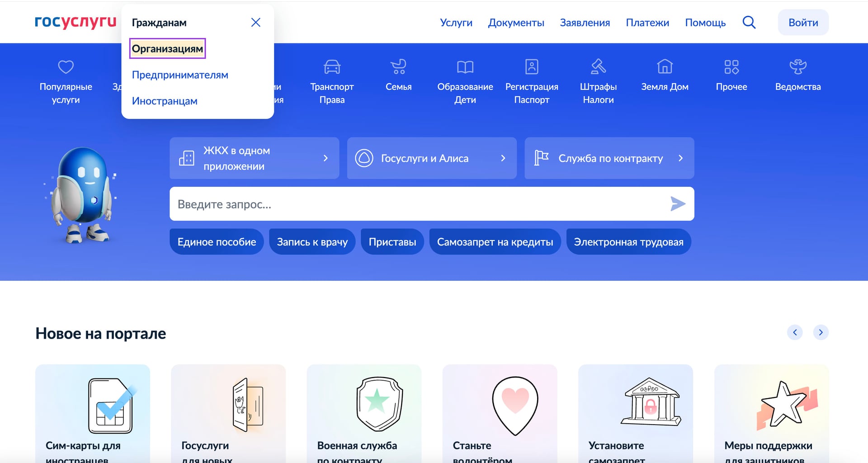
Task: Click the госуслуги logo
Action: (74, 21)
